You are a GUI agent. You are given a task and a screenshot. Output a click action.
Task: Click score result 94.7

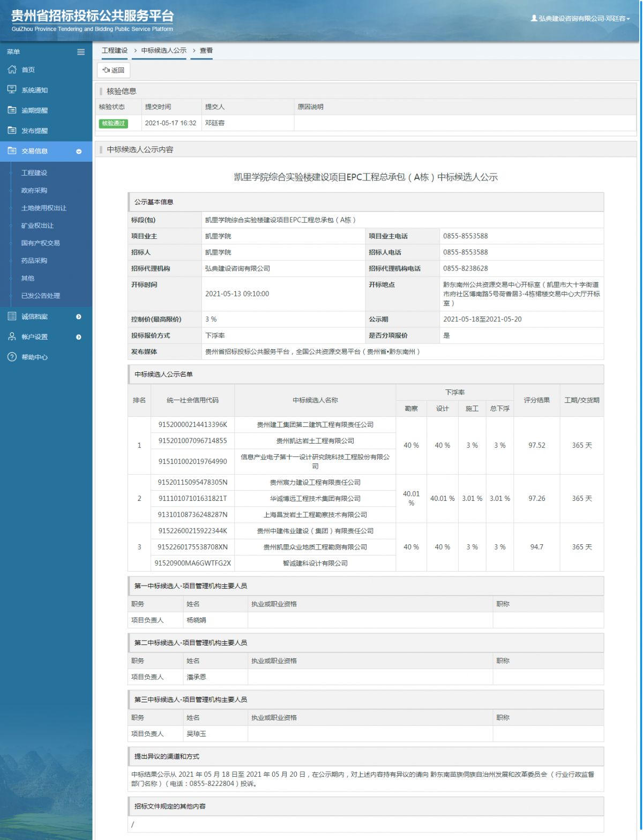(537, 547)
